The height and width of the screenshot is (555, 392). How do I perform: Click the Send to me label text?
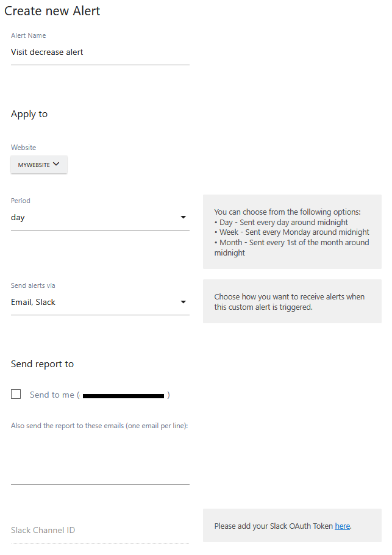[x=52, y=395]
